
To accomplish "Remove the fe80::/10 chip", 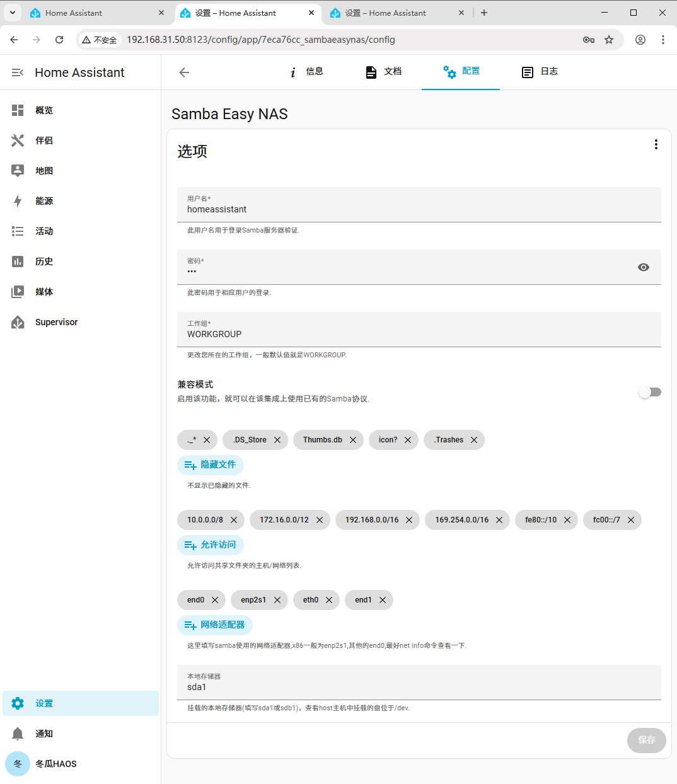I will (567, 520).
